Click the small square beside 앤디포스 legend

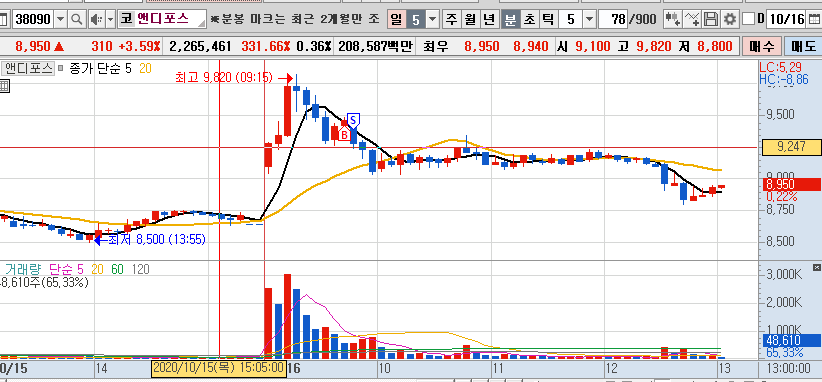[60, 69]
